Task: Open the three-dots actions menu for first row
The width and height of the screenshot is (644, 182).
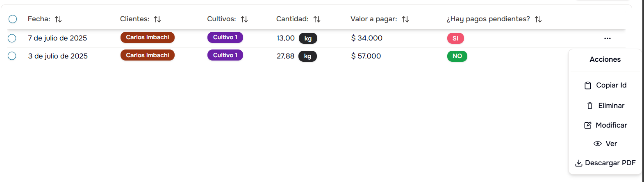Action: [608, 38]
